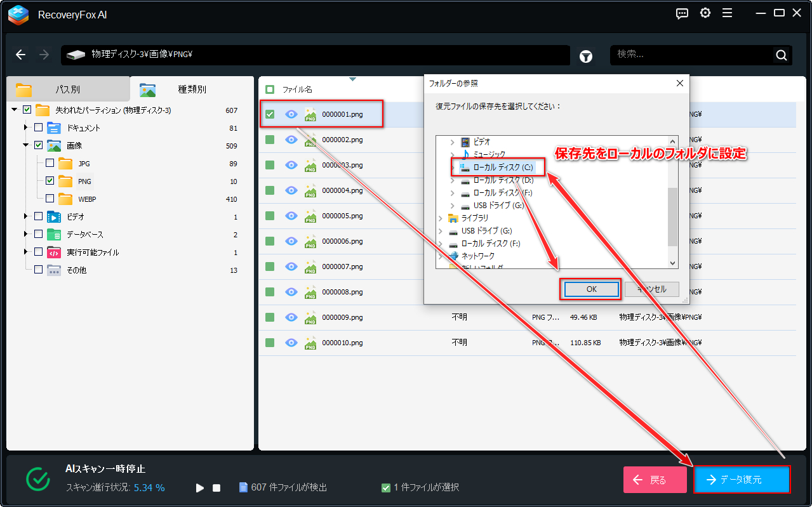The height and width of the screenshot is (507, 812).
Task: Expand the 実行可能ファイル tree node
Action: (26, 252)
